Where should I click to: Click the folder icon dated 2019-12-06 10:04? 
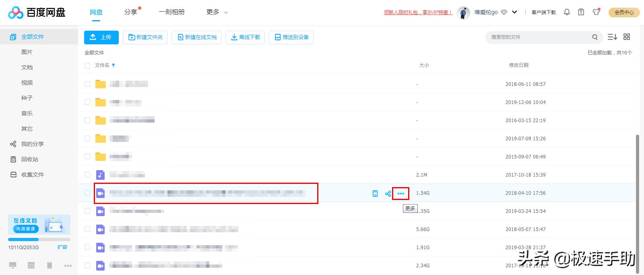coord(101,102)
